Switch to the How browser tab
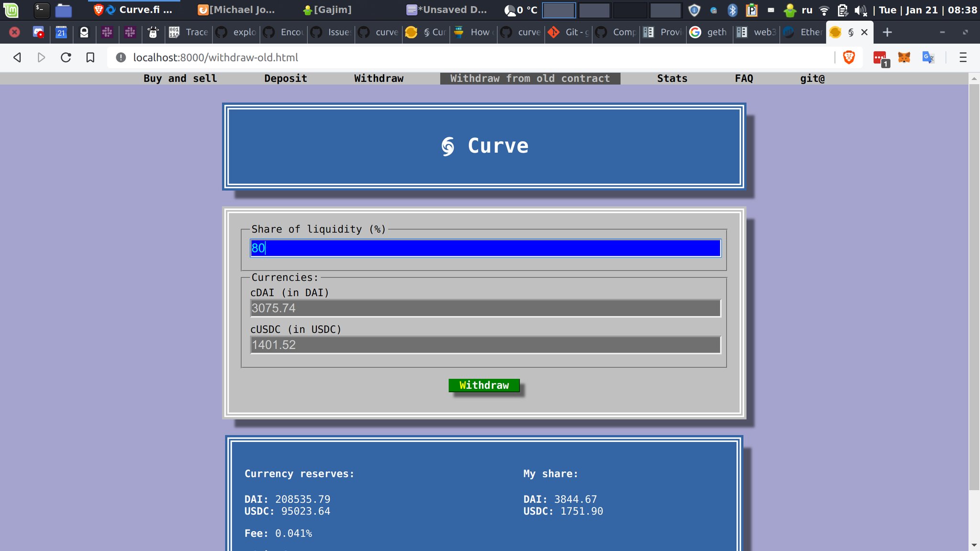The image size is (980, 551). [x=474, y=32]
